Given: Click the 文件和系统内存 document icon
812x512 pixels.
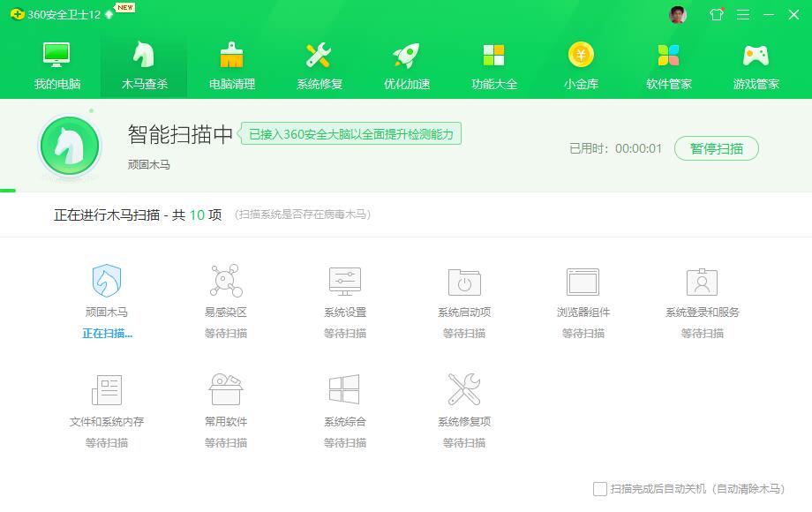Looking at the screenshot, I should (107, 390).
